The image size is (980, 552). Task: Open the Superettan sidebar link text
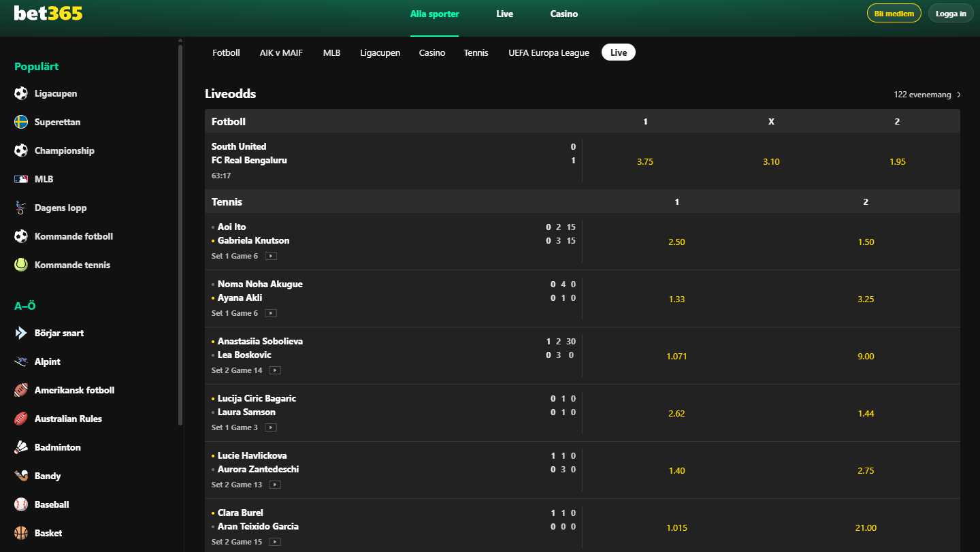tap(58, 122)
